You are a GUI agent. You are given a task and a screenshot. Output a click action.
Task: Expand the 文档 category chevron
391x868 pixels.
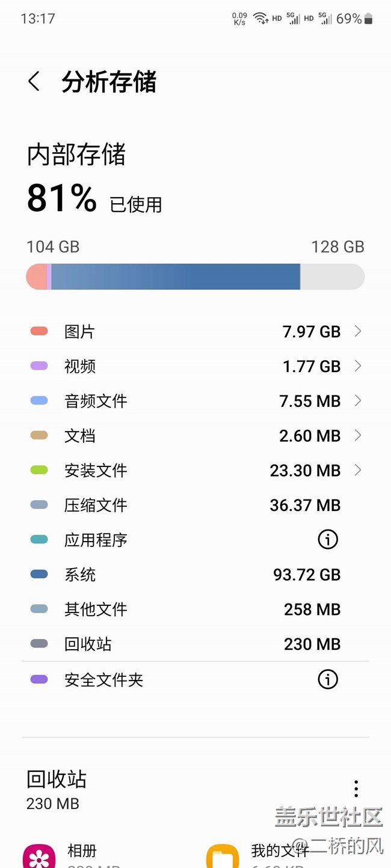[358, 435]
